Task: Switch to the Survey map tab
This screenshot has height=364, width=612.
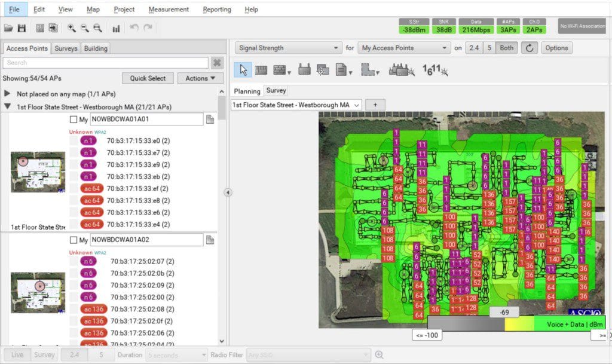Action: [276, 90]
